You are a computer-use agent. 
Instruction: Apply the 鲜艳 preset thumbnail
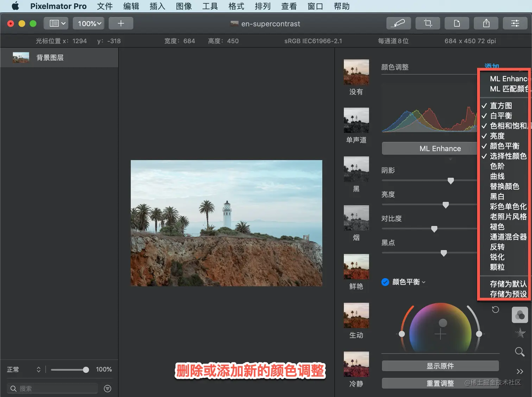(x=356, y=267)
